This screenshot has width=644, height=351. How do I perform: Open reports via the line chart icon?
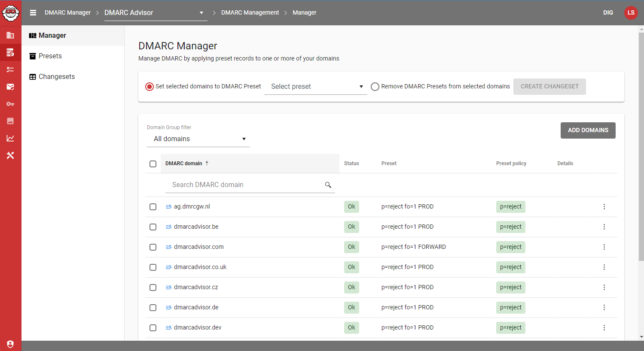coord(10,138)
